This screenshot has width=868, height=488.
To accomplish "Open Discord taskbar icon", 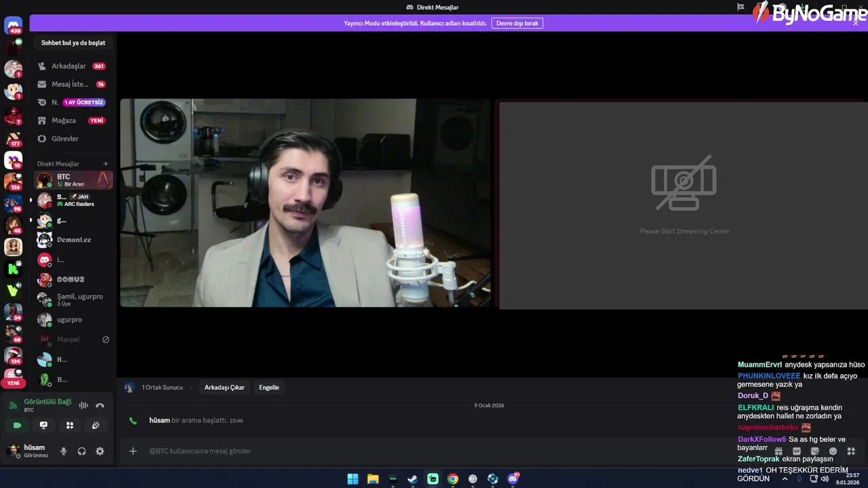I will coord(513,479).
